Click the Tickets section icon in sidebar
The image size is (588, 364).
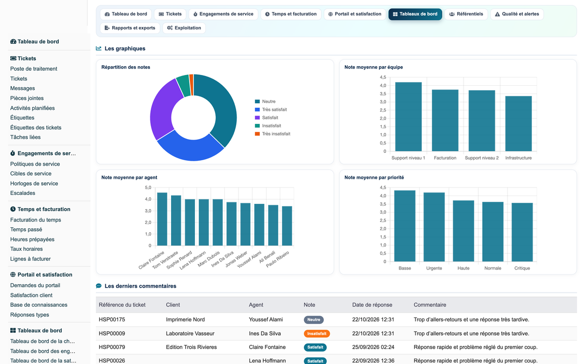13,58
